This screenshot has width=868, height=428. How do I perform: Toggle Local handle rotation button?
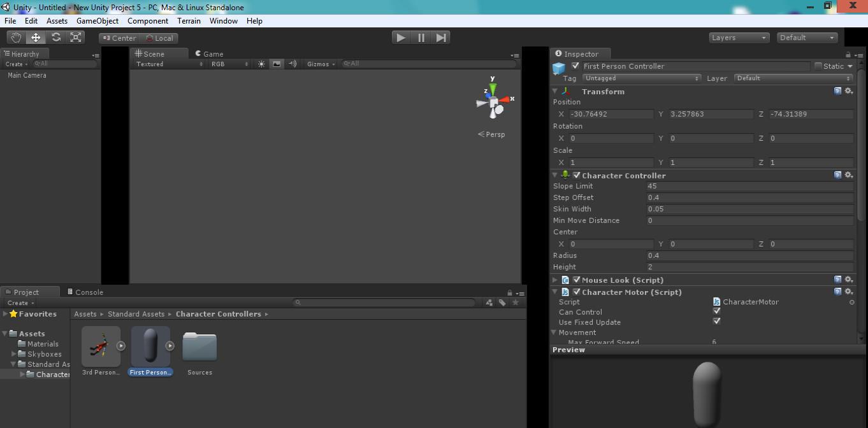[159, 38]
